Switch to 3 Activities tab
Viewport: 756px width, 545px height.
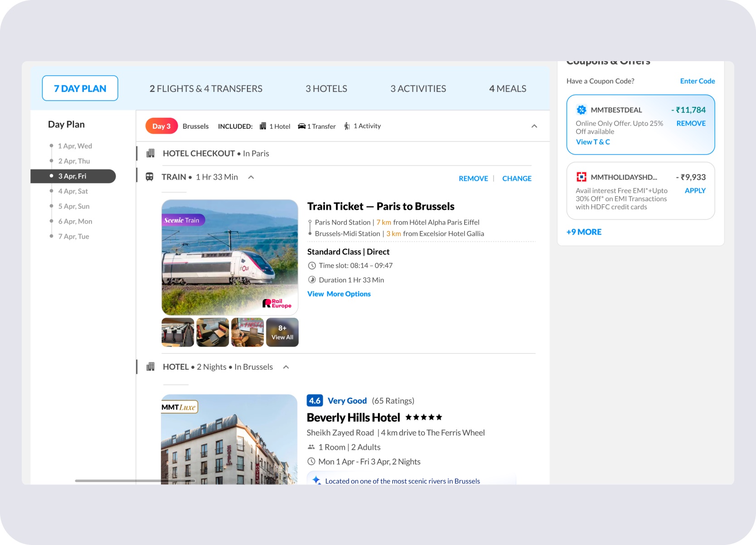(418, 89)
